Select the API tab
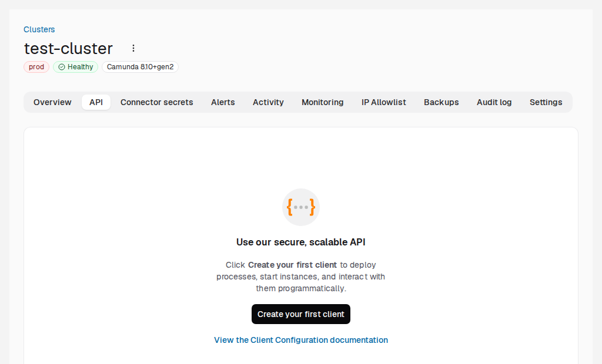The width and height of the screenshot is (602, 364). tap(96, 102)
